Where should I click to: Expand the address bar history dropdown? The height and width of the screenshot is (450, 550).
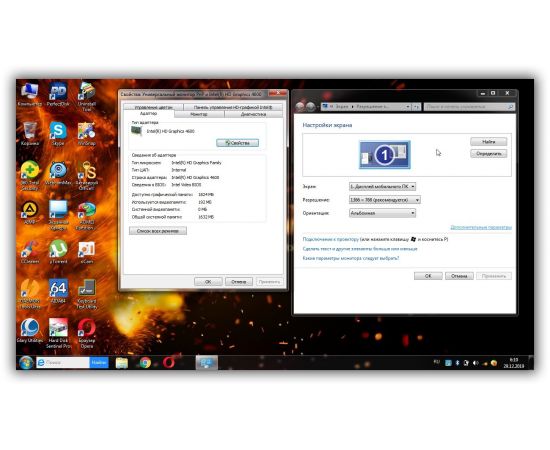(x=408, y=106)
